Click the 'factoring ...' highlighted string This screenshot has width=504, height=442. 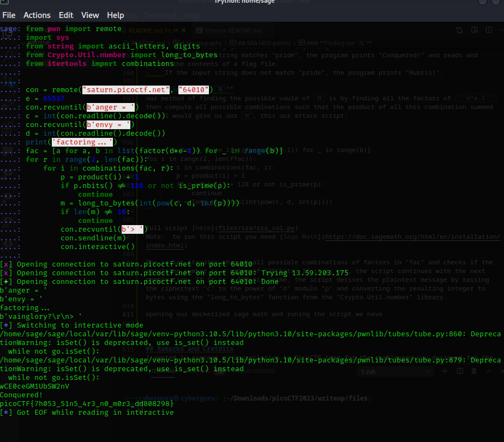(82, 142)
